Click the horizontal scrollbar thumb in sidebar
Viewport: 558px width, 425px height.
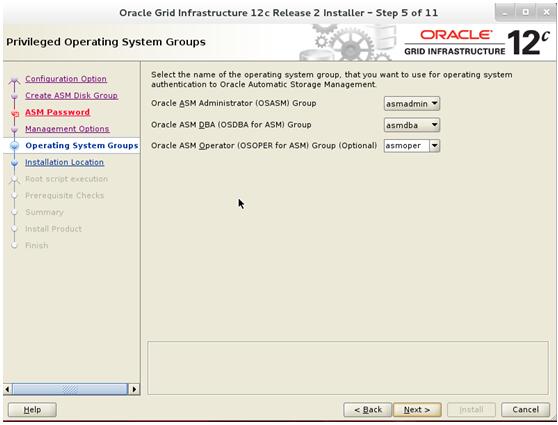(x=70, y=389)
